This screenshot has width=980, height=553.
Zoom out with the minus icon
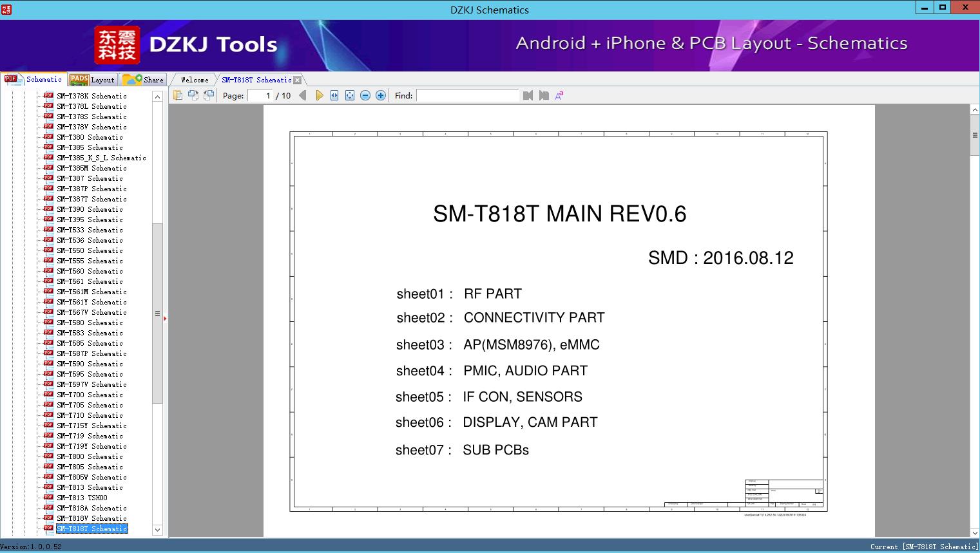(x=365, y=95)
